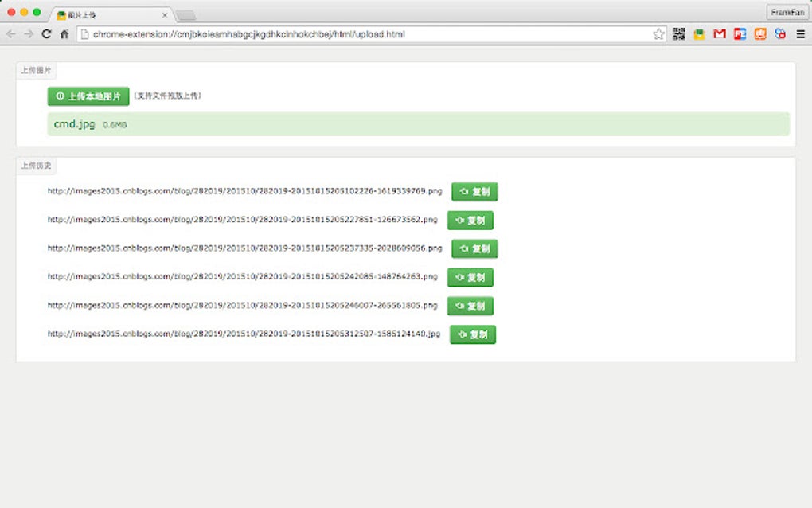Navigate forward in the browser
The height and width of the screenshot is (508, 812).
[27, 34]
